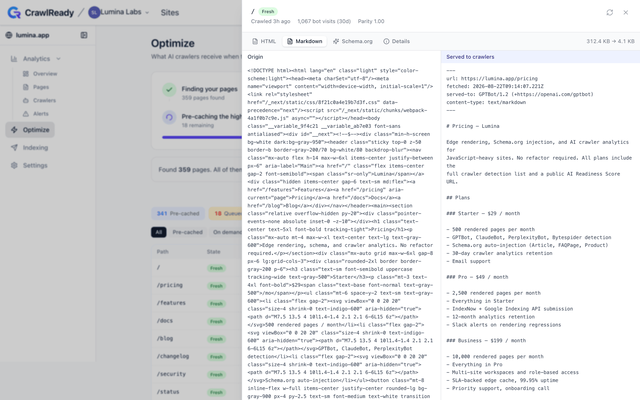Click the Schema.org tab icon
The image size is (640, 400).
(x=336, y=41)
